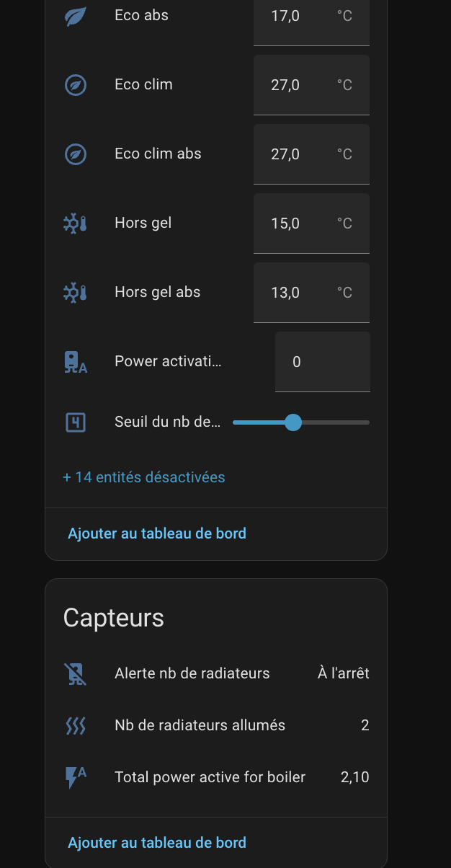The width and height of the screenshot is (451, 868).
Task: Click the Alerte nb de radiateurs icon
Action: tap(76, 673)
